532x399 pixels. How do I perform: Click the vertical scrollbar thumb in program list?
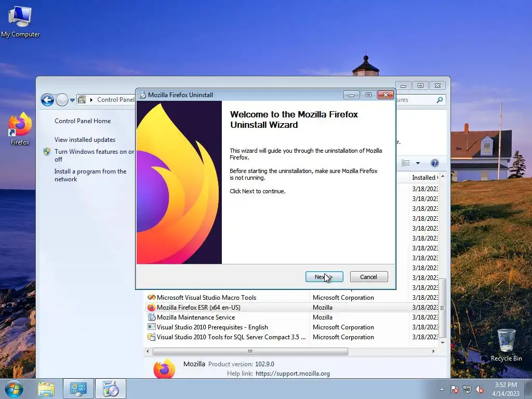(443, 308)
